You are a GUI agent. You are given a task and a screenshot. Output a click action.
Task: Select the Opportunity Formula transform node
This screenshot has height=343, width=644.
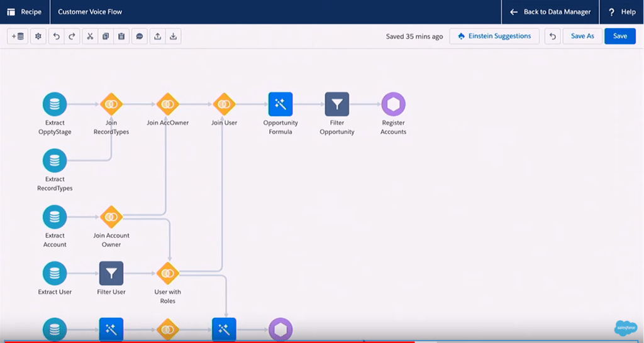(280, 104)
